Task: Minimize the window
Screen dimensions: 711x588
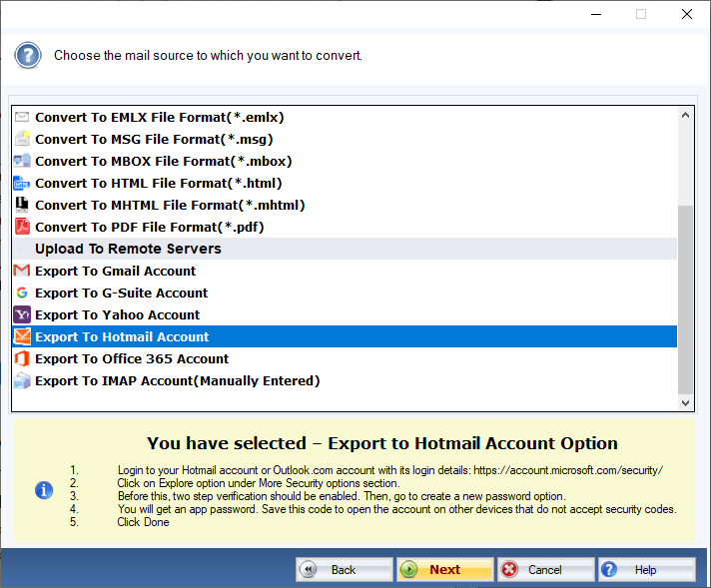Action: pyautogui.click(x=596, y=15)
